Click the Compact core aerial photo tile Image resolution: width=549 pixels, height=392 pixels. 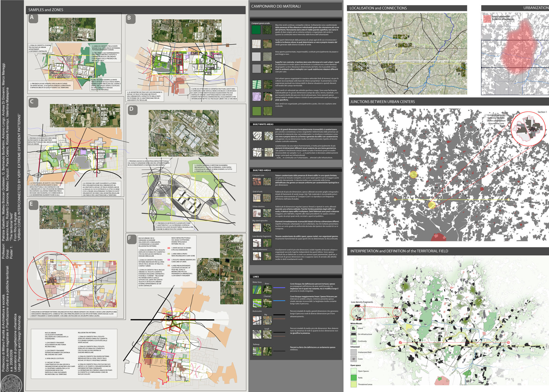tap(267, 182)
